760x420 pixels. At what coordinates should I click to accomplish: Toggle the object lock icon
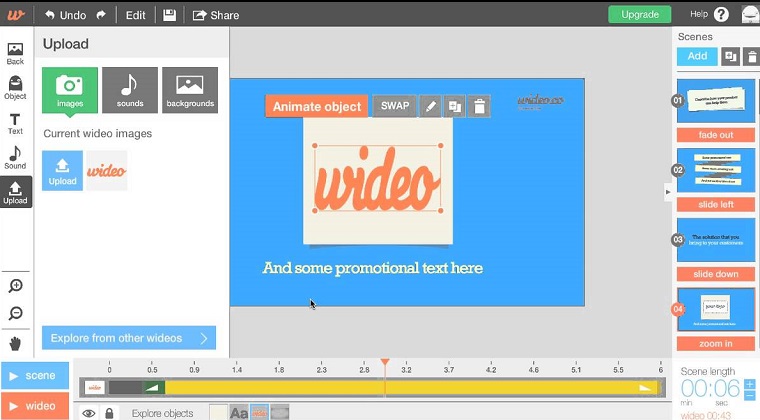pyautogui.click(x=109, y=413)
